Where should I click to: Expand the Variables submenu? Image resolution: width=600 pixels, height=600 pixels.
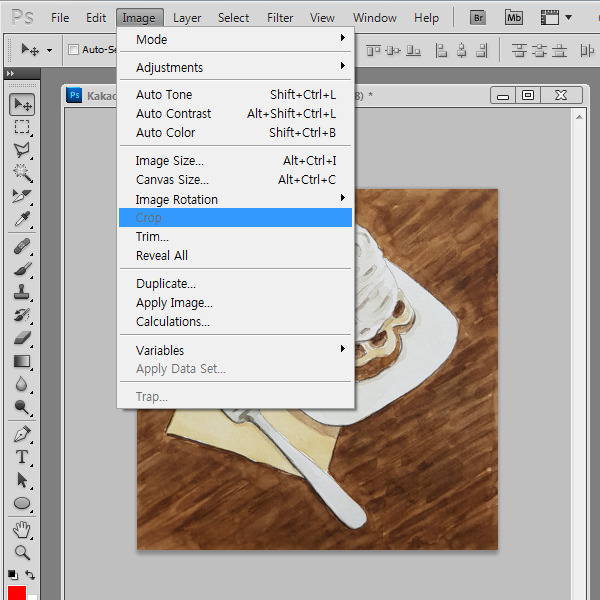(x=235, y=350)
